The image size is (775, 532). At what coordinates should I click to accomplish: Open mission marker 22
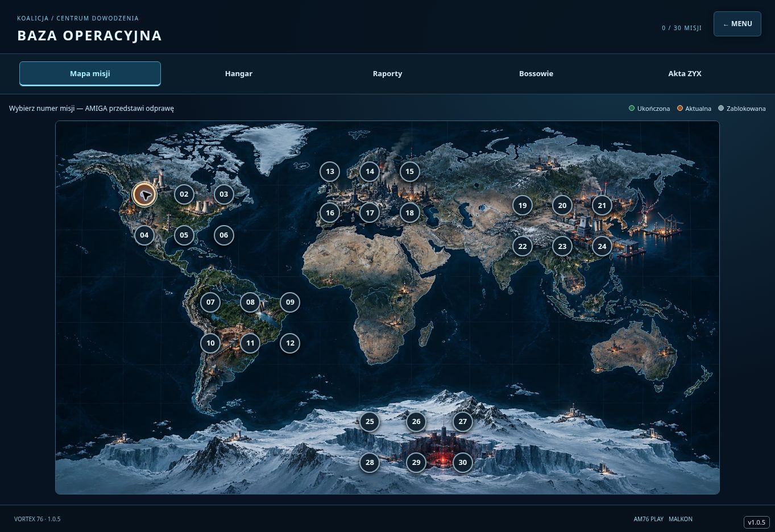tap(522, 247)
